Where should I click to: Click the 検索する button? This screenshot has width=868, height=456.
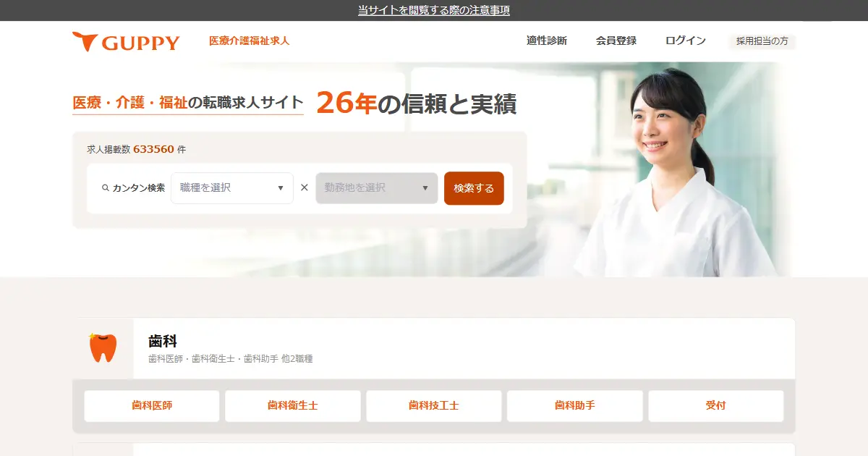(x=474, y=188)
